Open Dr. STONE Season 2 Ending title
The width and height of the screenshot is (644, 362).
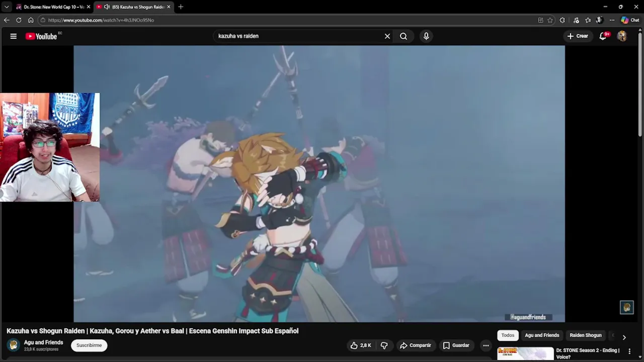point(588,353)
